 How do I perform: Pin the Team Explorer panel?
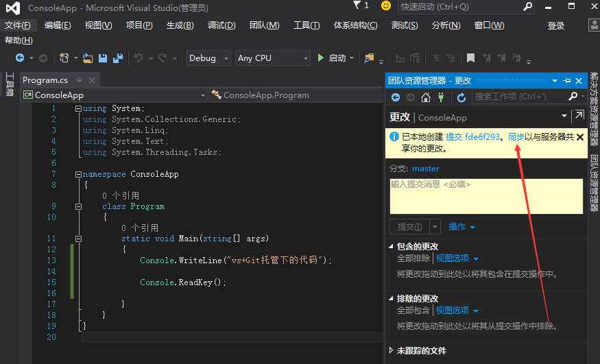click(566, 81)
